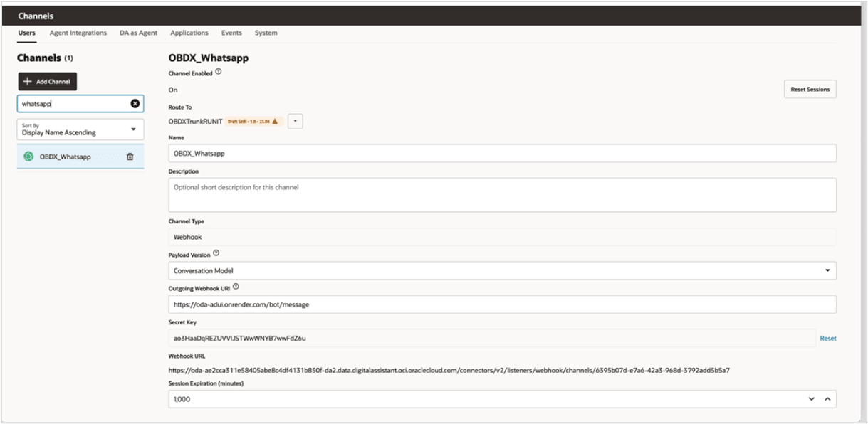
Task: Click the Outgoing Webhook URI help icon
Action: pyautogui.click(x=236, y=287)
